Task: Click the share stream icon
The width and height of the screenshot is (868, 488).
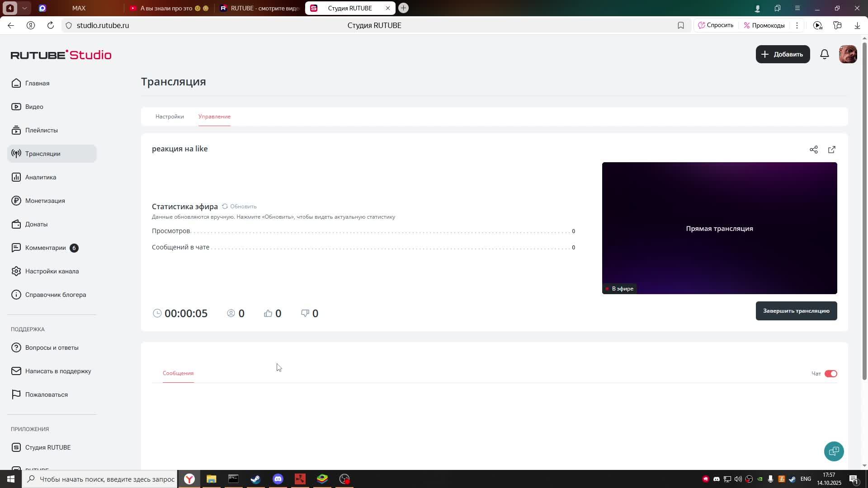Action: pos(814,150)
